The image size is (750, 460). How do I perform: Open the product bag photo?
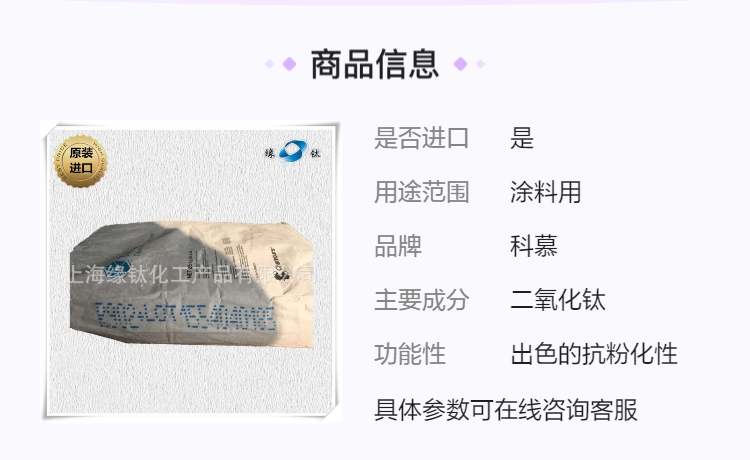192,271
